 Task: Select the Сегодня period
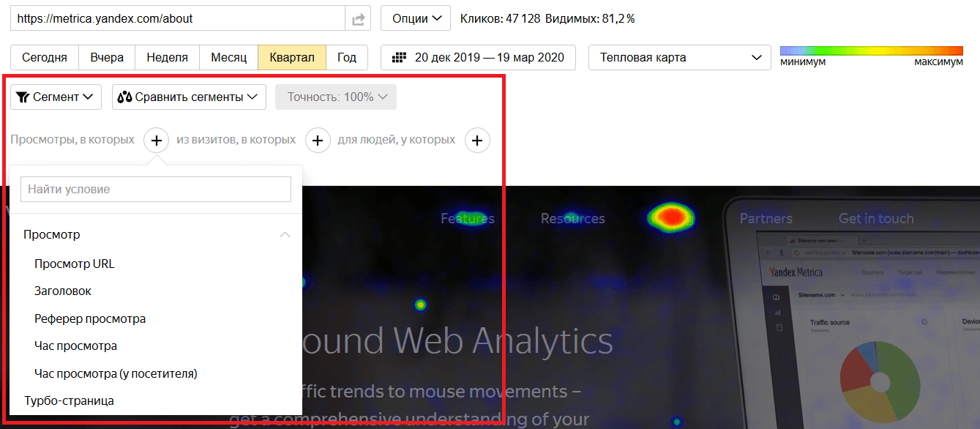point(45,58)
